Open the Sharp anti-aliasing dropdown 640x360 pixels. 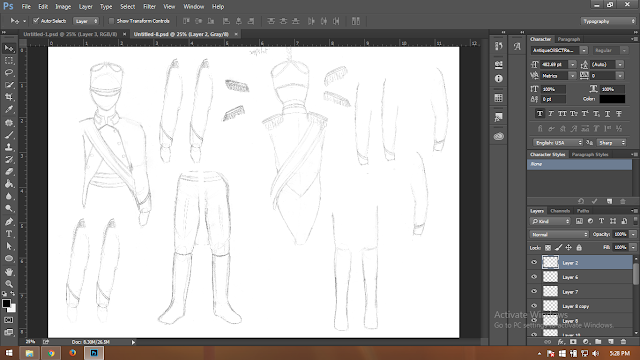611,142
